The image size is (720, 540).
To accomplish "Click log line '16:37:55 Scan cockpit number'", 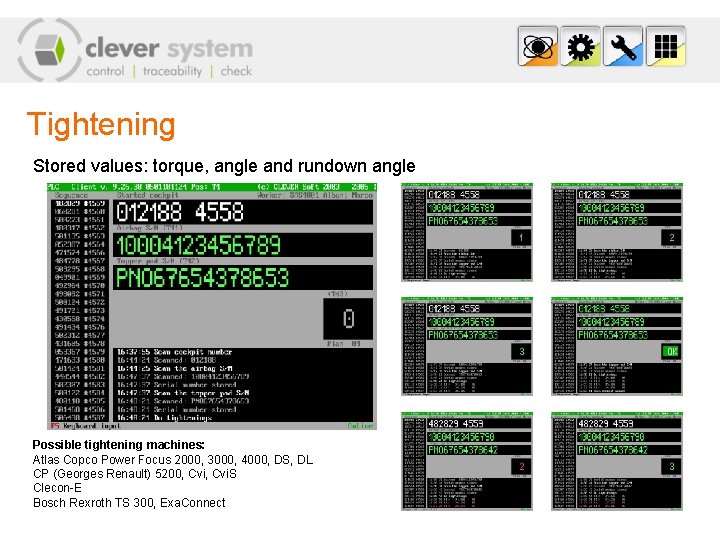I will [174, 352].
